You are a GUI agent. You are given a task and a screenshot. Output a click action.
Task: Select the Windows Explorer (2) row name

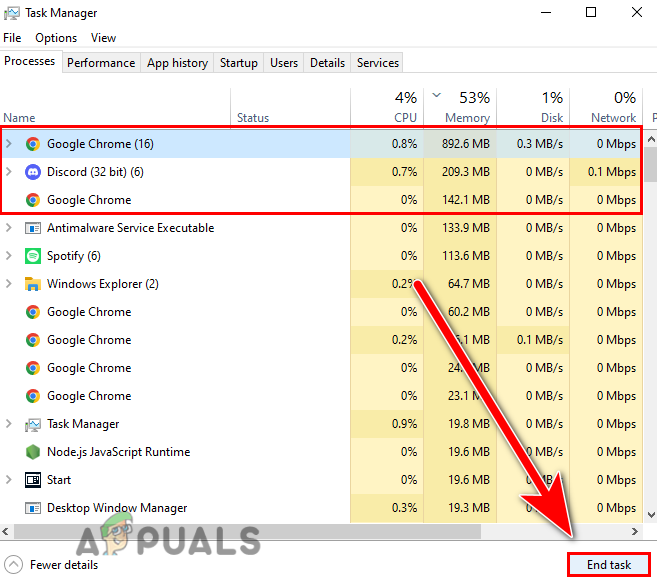click(103, 284)
